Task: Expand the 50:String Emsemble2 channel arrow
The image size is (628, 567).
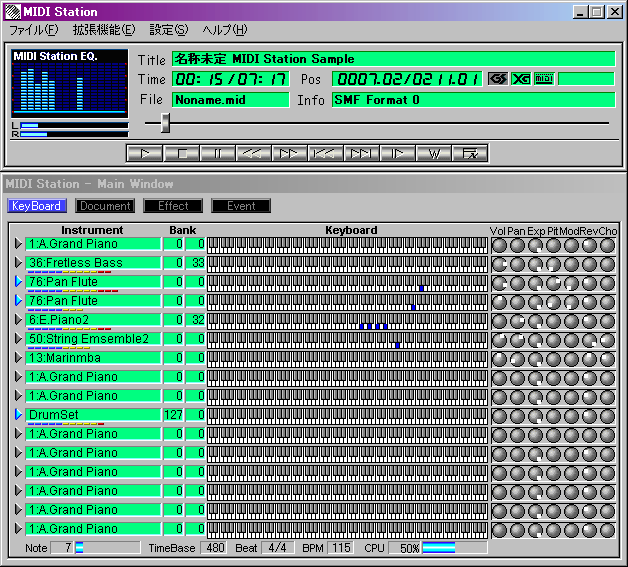Action: (x=18, y=339)
